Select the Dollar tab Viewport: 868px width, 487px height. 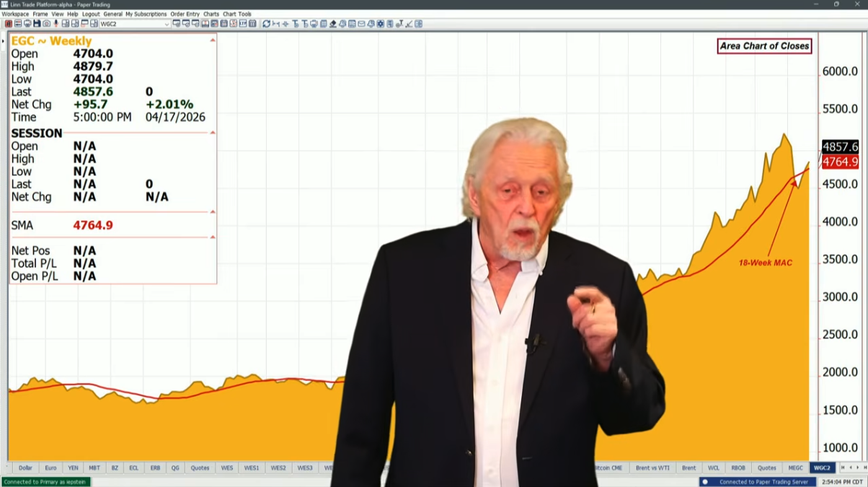(25, 468)
